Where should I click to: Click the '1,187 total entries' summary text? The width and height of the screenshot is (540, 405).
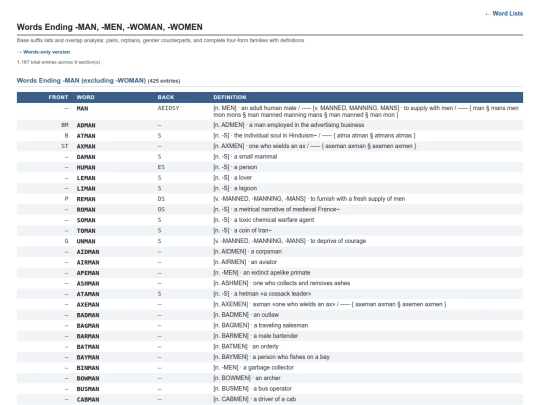click(59, 62)
